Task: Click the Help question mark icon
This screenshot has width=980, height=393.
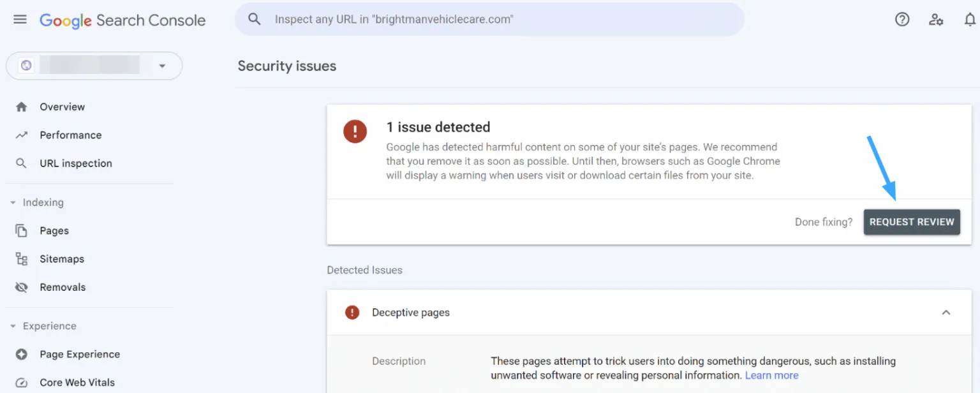Action: point(902,19)
